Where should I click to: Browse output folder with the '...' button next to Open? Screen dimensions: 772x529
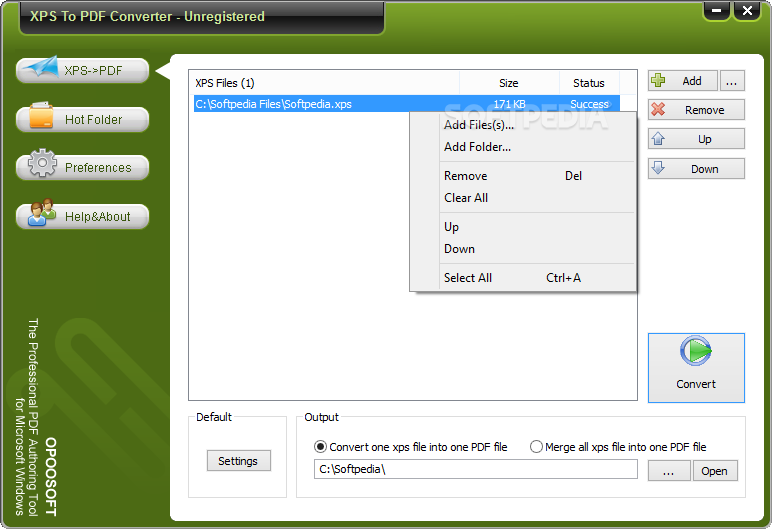click(669, 471)
